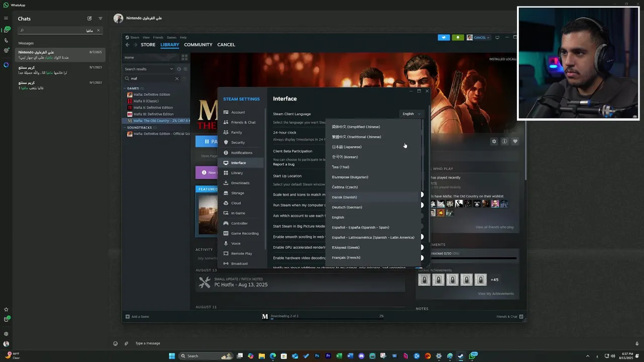Open the Interface settings section
This screenshot has height=362, width=644.
[242, 162]
